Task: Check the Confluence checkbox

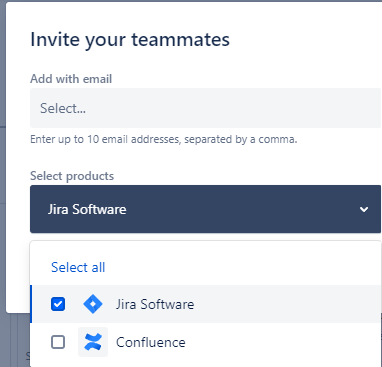Action: coord(58,342)
